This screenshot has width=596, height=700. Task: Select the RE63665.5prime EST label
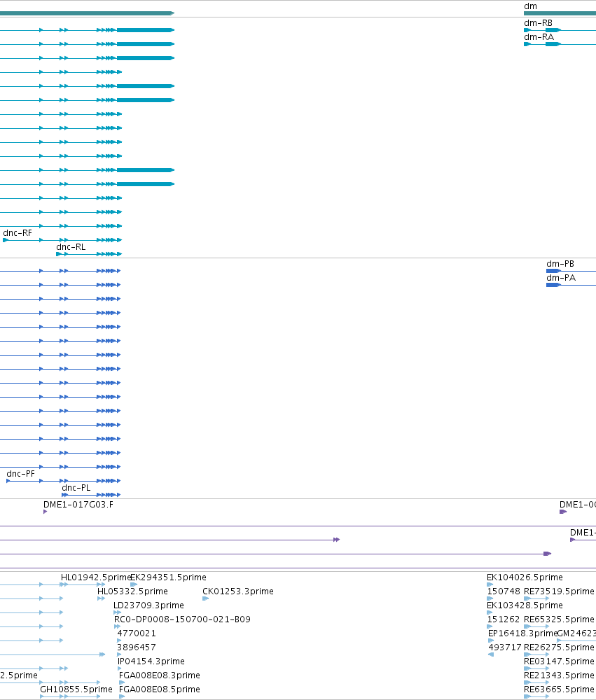pyautogui.click(x=559, y=689)
